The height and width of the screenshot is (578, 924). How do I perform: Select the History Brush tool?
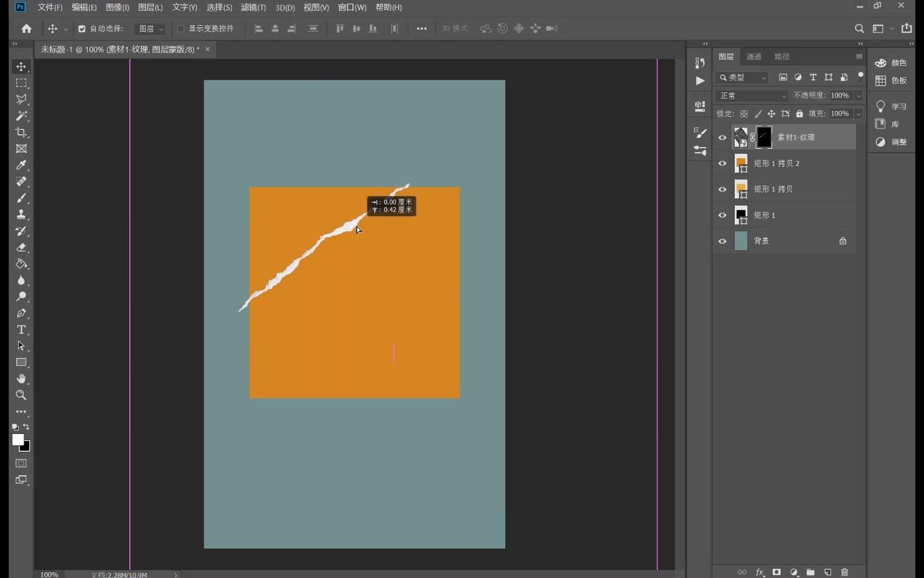click(21, 231)
